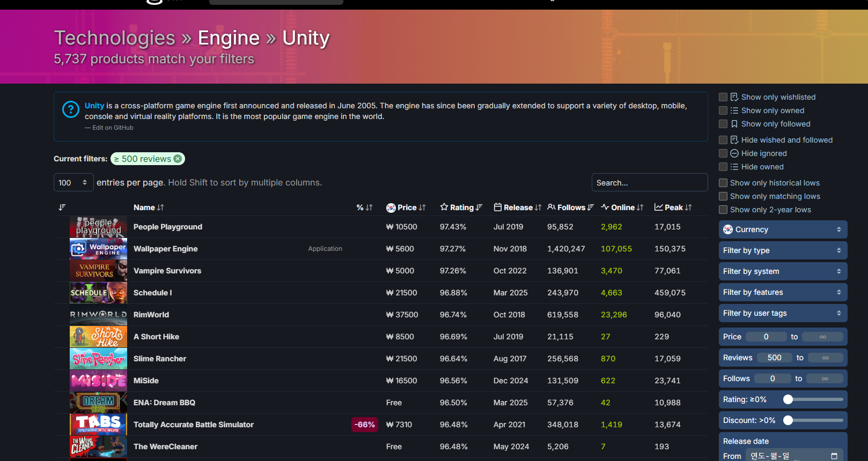The width and height of the screenshot is (868, 461).
Task: Open Slime Rancher thumbnail image
Action: click(99, 359)
